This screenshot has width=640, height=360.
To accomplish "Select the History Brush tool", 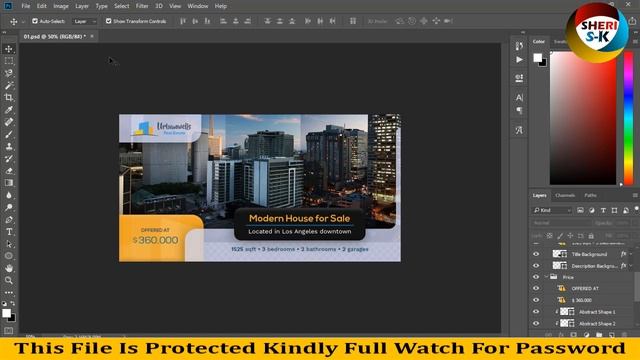I will pyautogui.click(x=9, y=158).
